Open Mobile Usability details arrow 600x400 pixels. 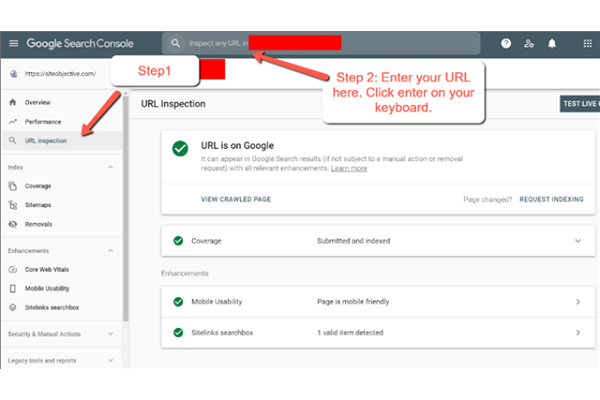point(578,302)
